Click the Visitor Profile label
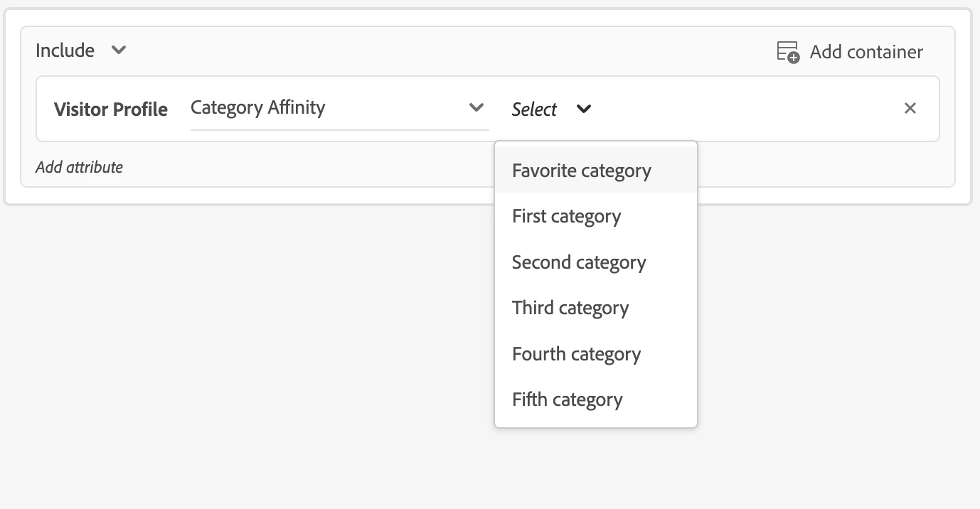 [111, 109]
